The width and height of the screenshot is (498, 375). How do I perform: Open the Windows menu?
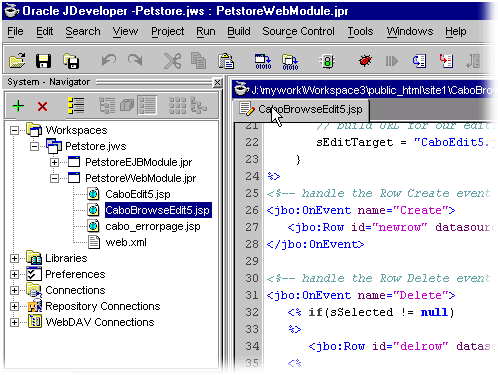[x=410, y=31]
